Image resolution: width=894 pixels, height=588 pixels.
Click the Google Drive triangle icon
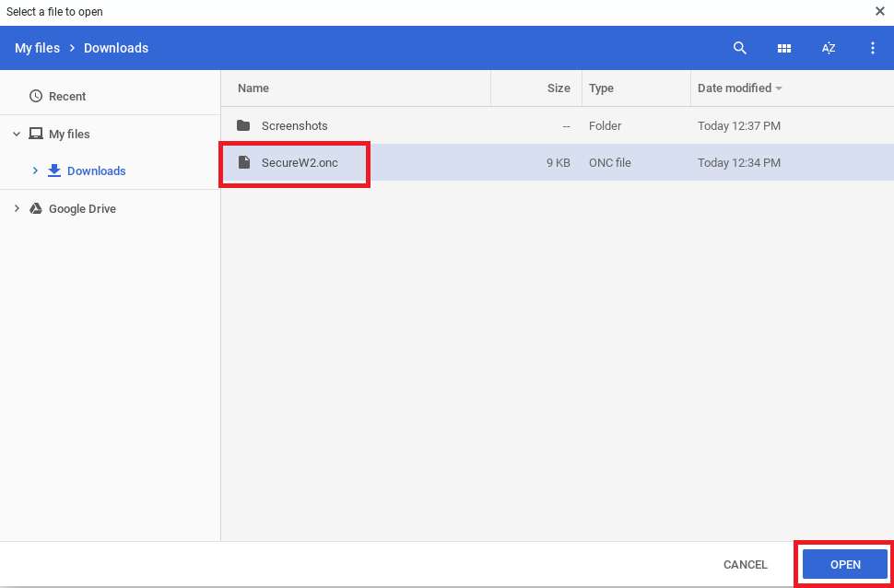[36, 208]
